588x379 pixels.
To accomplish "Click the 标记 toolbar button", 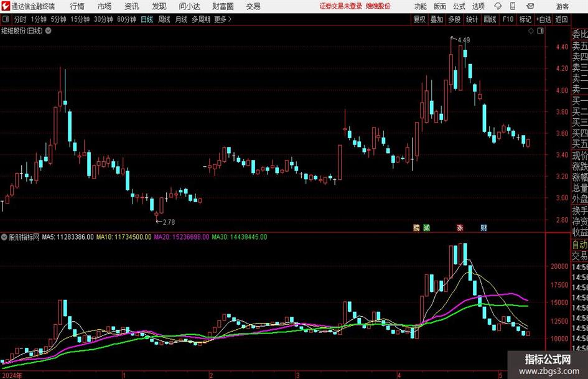I will click(525, 19).
